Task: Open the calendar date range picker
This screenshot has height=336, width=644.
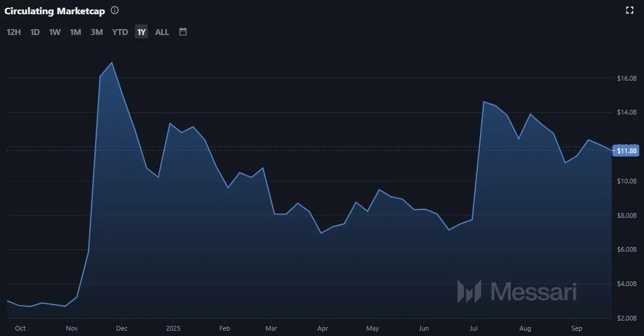Action: click(183, 31)
